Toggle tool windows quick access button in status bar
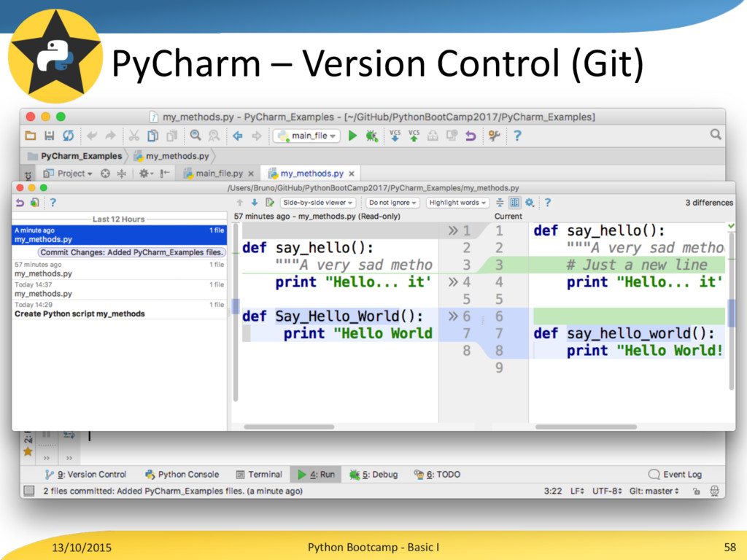The height and width of the screenshot is (560, 747). click(x=29, y=491)
